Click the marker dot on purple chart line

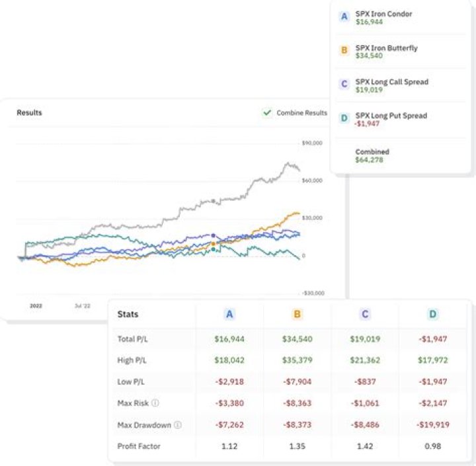click(x=213, y=235)
